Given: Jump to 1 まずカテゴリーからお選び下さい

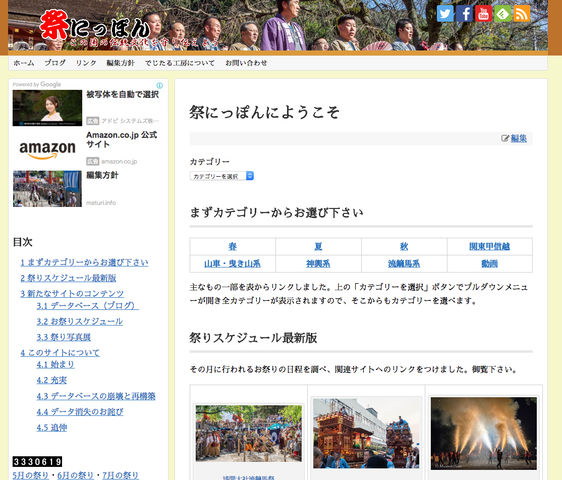Looking at the screenshot, I should point(84,262).
